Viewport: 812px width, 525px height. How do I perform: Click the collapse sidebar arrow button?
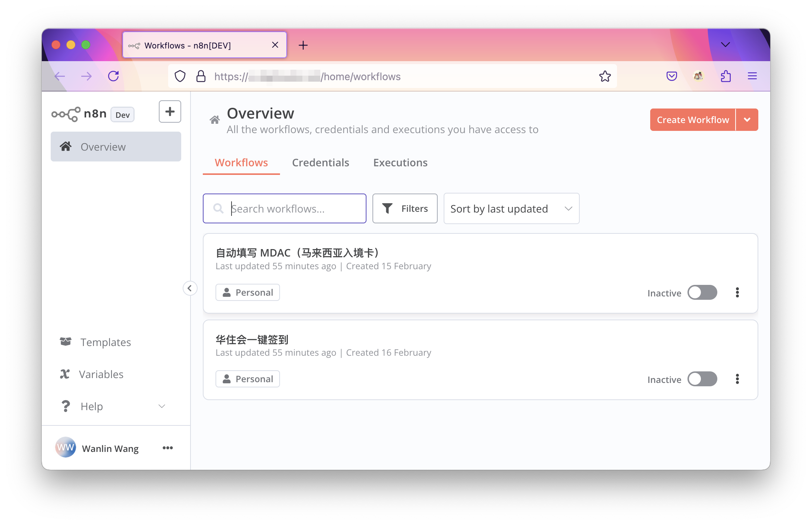click(190, 288)
